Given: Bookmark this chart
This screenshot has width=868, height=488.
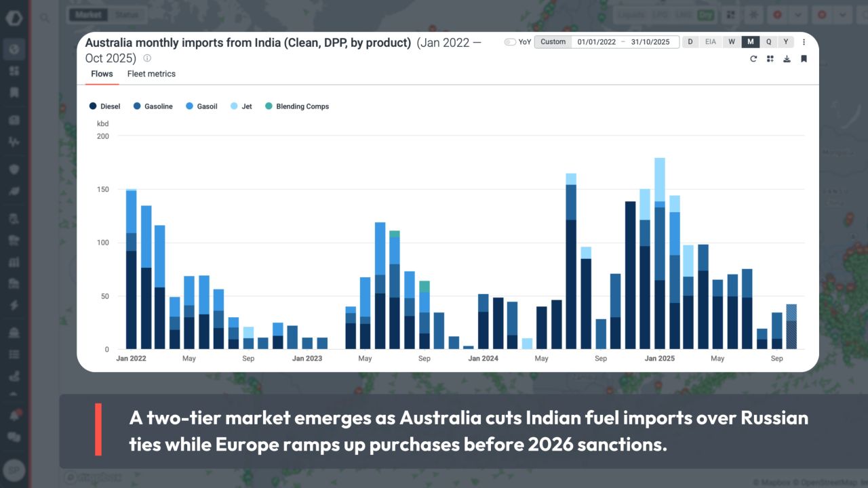Looking at the screenshot, I should click(804, 59).
